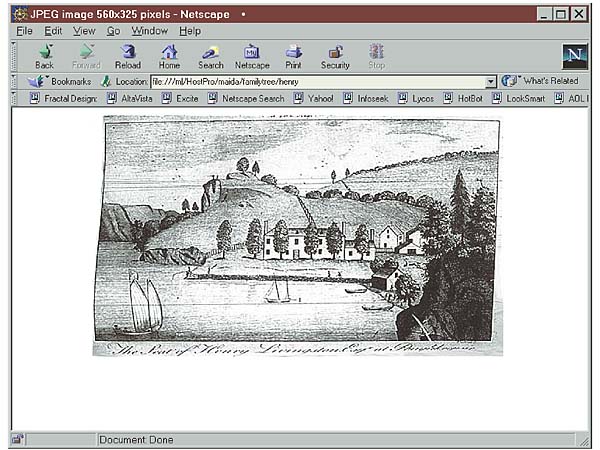This screenshot has height=450, width=600.
Task: Open the Search toolbar button
Action: coord(211,56)
